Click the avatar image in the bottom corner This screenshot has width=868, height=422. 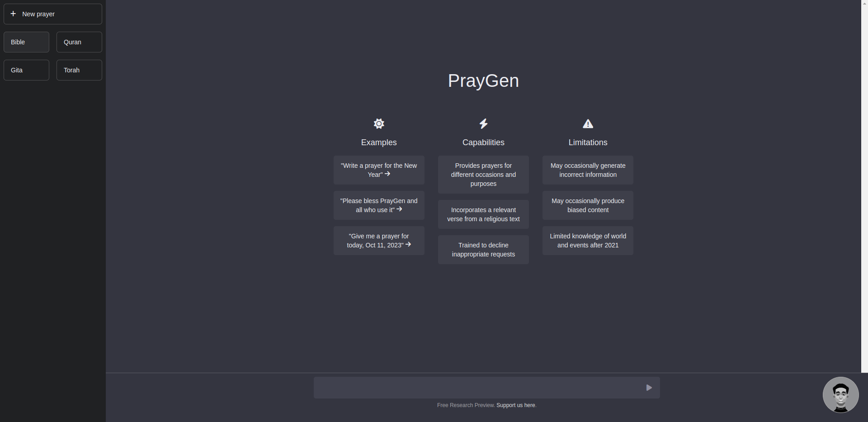click(x=840, y=394)
